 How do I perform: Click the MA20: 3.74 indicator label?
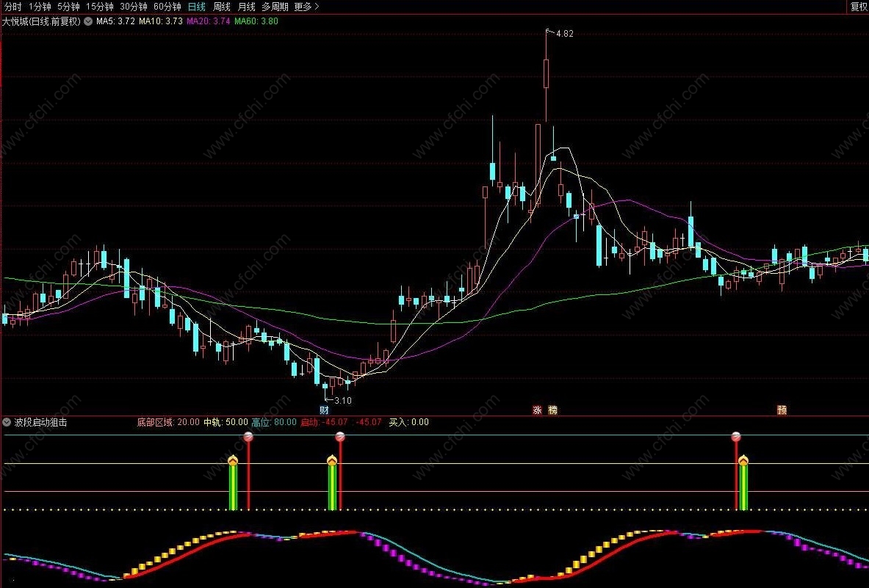pyautogui.click(x=209, y=21)
